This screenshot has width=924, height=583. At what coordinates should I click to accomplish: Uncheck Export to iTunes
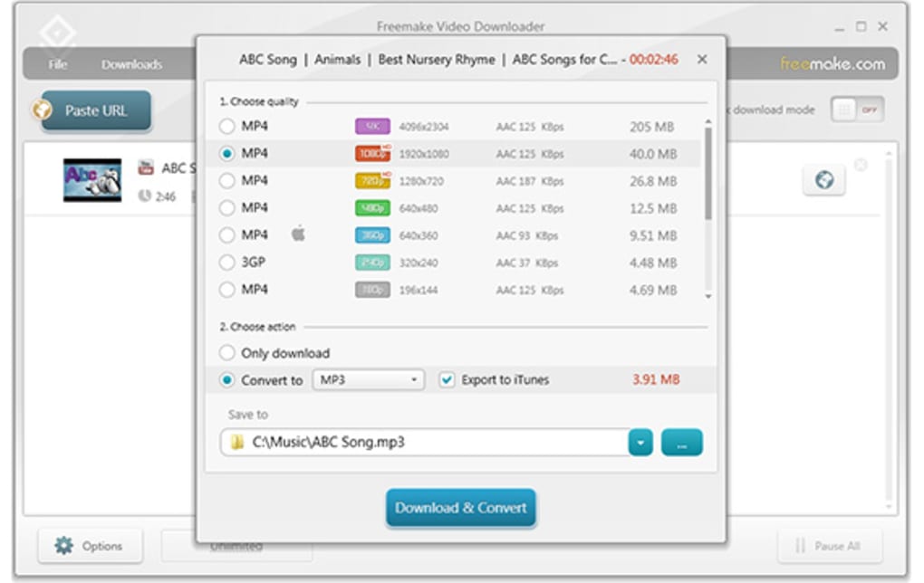[x=448, y=379]
